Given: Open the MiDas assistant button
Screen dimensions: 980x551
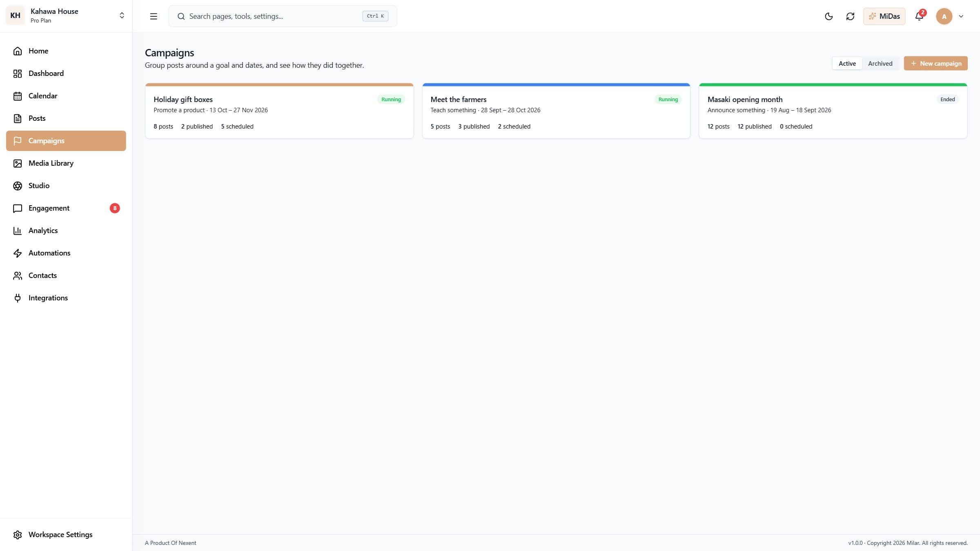Looking at the screenshot, I should pyautogui.click(x=884, y=16).
